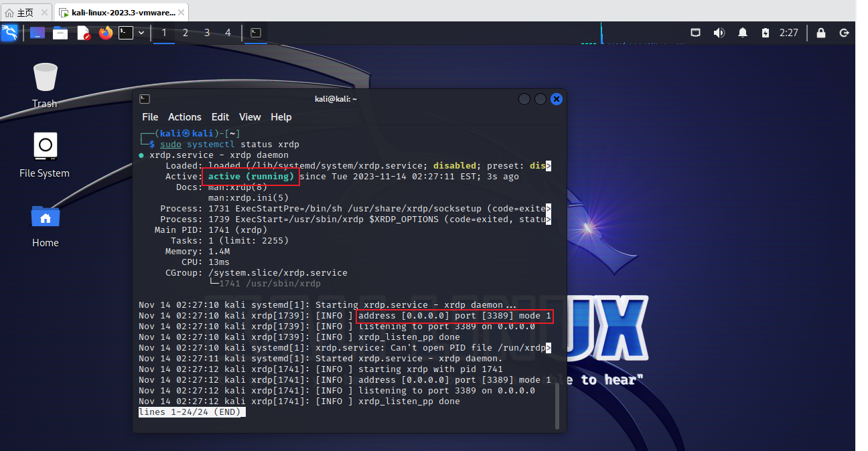
Task: Click the terminal vertical scrollbar
Action: (x=556, y=406)
